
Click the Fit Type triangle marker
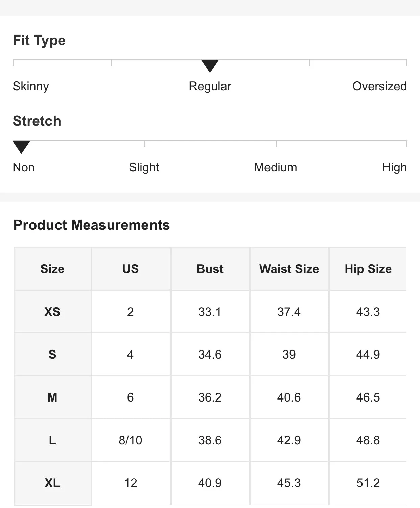[x=210, y=66]
